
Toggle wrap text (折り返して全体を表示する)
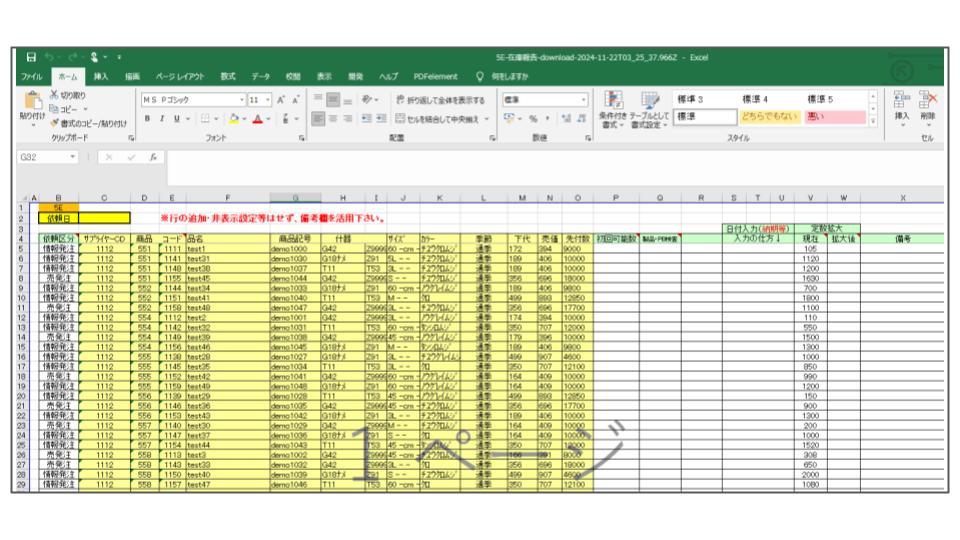pos(441,100)
